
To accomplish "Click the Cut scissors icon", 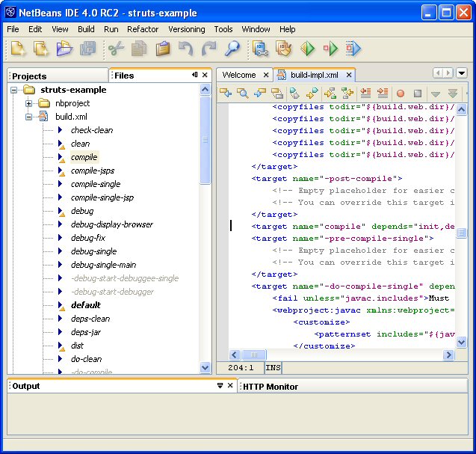I will point(116,49).
